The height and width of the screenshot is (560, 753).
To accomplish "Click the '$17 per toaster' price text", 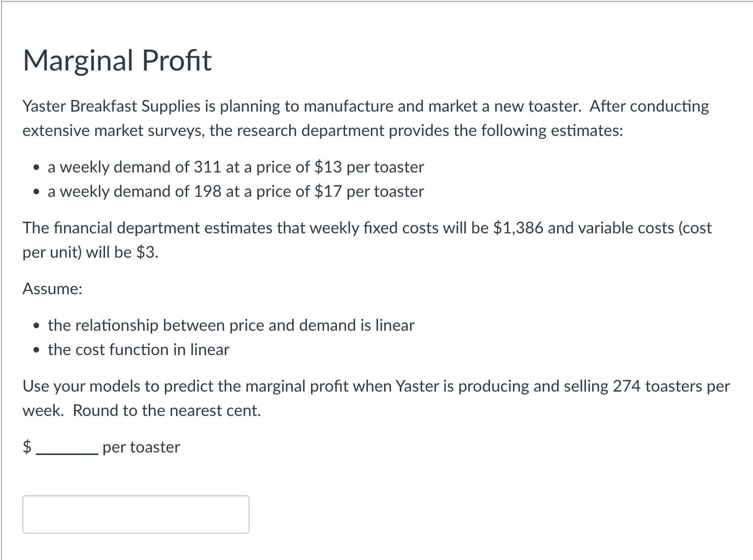I will tap(369, 191).
